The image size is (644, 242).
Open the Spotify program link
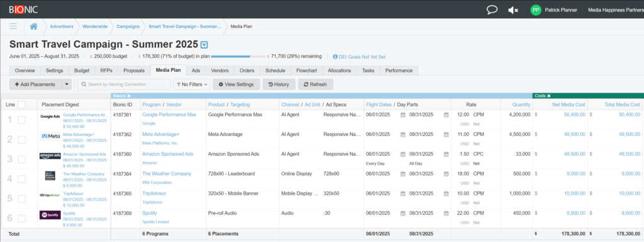pos(150,213)
